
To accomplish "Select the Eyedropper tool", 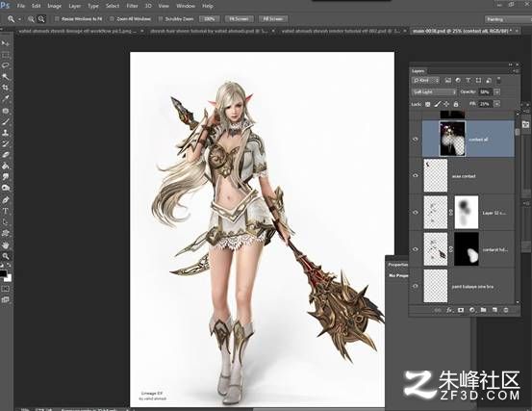I will pos(5,99).
